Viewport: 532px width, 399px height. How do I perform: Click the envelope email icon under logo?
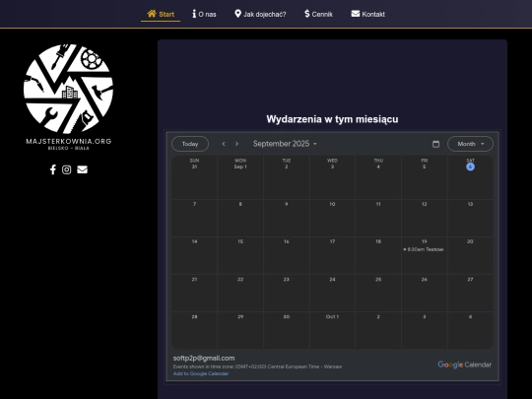point(82,169)
